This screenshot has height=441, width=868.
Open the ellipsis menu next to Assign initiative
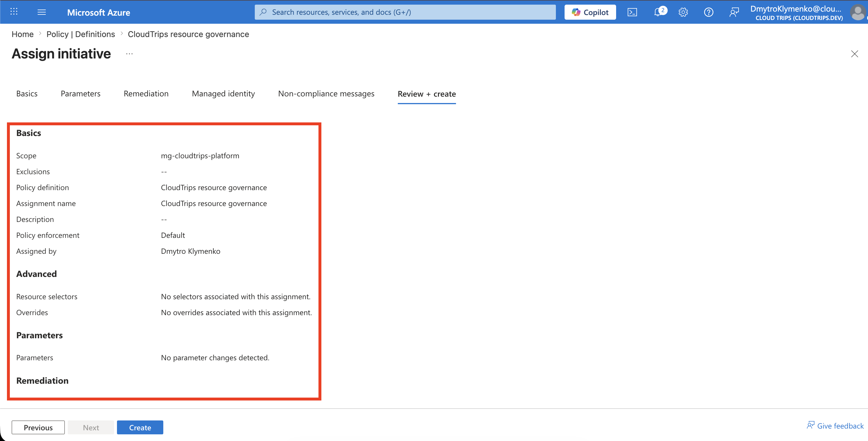coord(129,54)
